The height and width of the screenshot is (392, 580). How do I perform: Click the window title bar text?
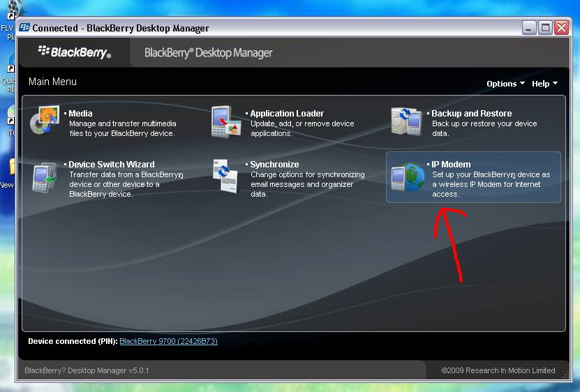[121, 28]
